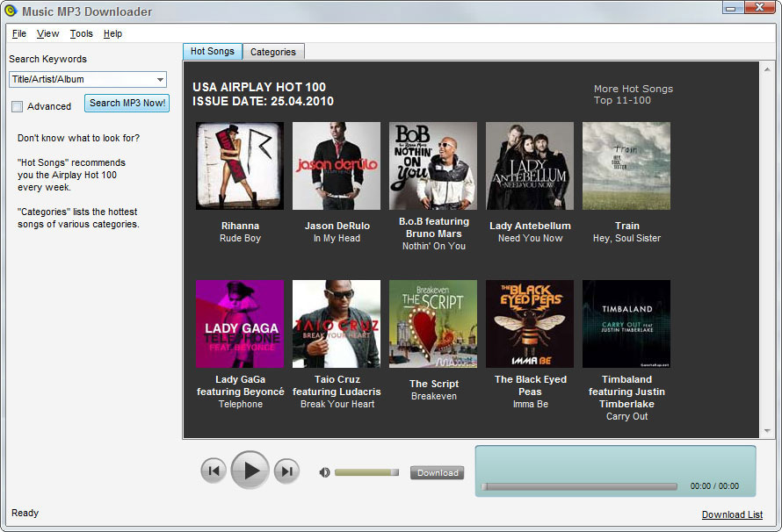Click the Hey, Soul Sister song title
Viewport: 782px width, 532px height.
(x=626, y=238)
